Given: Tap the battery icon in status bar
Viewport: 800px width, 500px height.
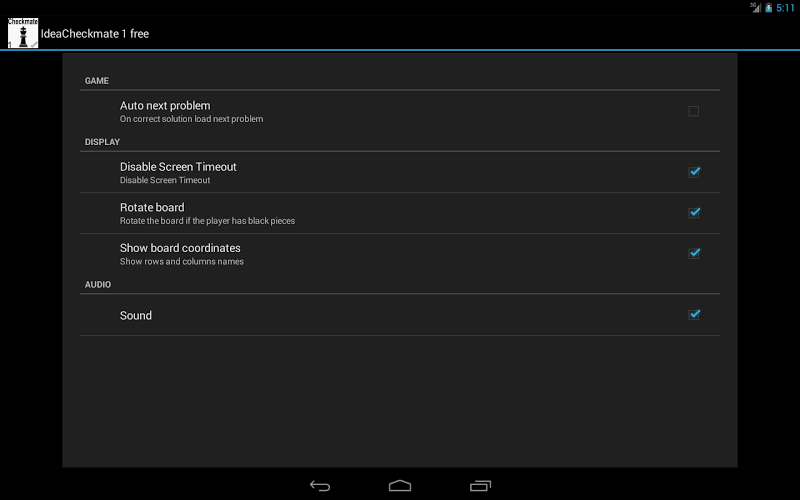Looking at the screenshot, I should (x=768, y=8).
